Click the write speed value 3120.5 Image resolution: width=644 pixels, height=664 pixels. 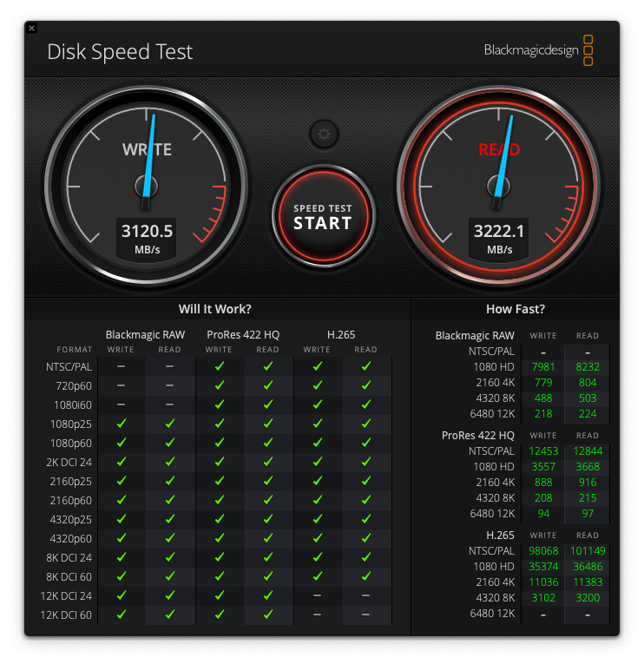click(147, 231)
